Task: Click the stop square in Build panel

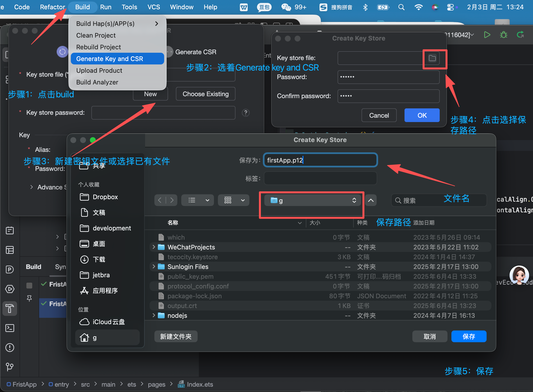Action: [29, 285]
